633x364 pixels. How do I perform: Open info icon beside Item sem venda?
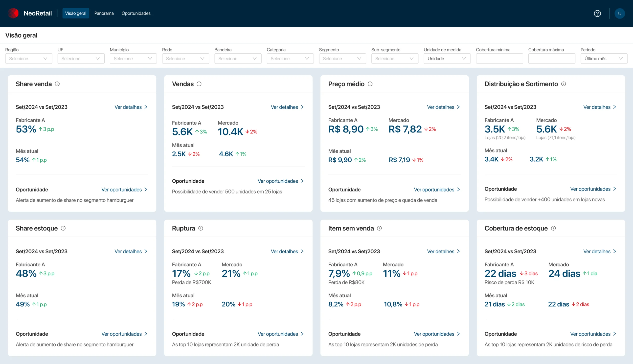(x=379, y=228)
